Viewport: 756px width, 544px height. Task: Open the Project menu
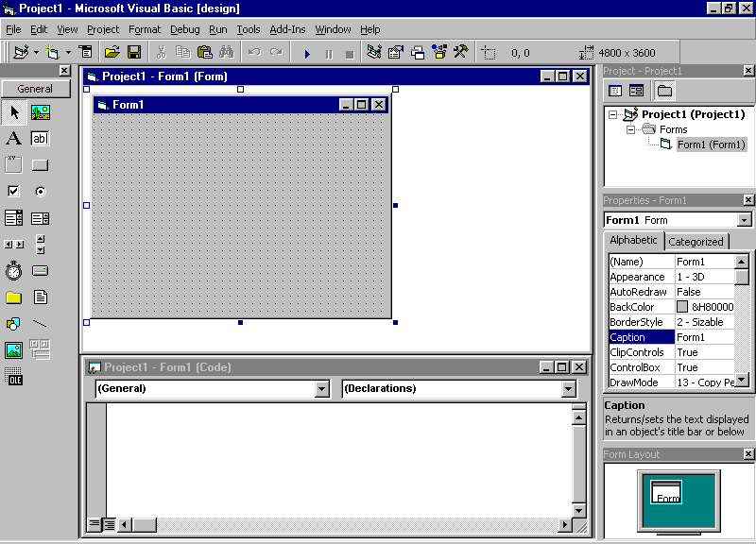pos(103,29)
